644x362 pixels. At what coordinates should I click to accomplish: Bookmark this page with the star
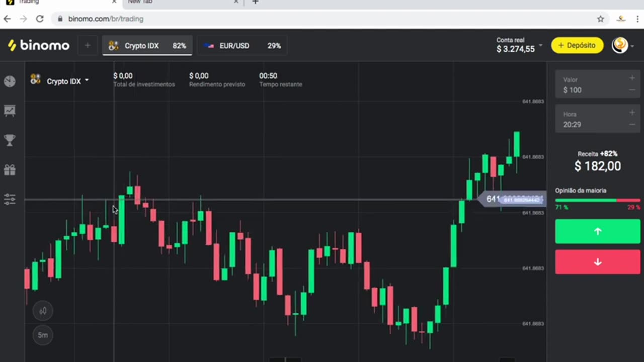tap(600, 19)
